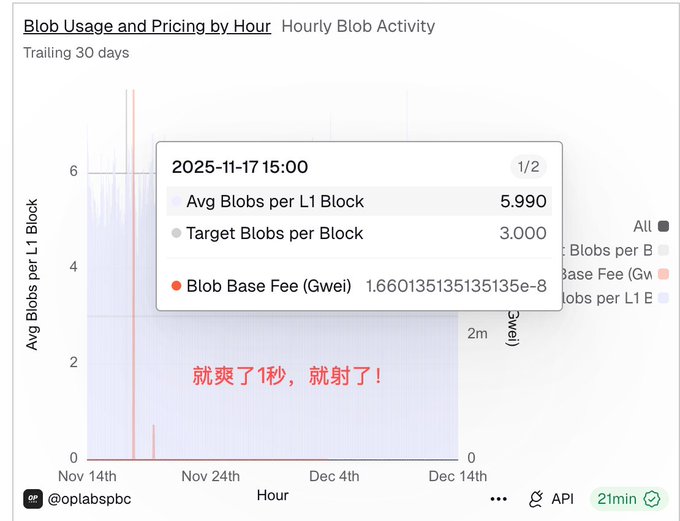
Task: Select the Blob Base Fee (Gwei) tooltip row
Action: [358, 286]
